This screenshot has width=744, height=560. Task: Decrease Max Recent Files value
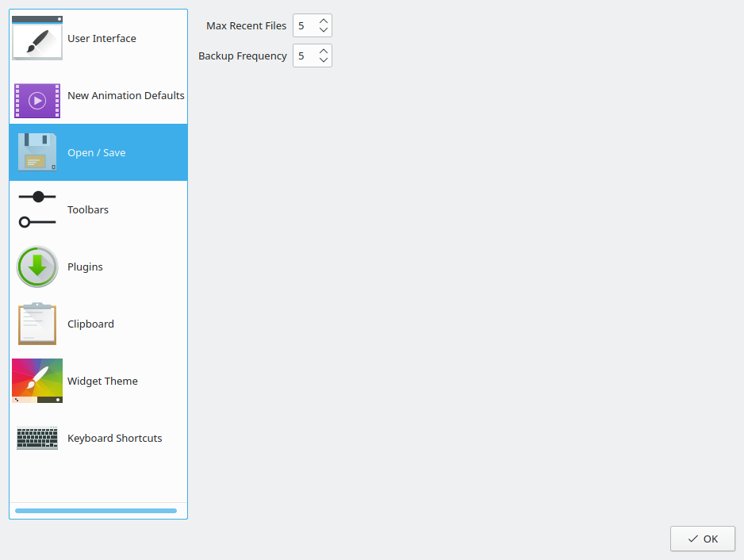tap(324, 30)
